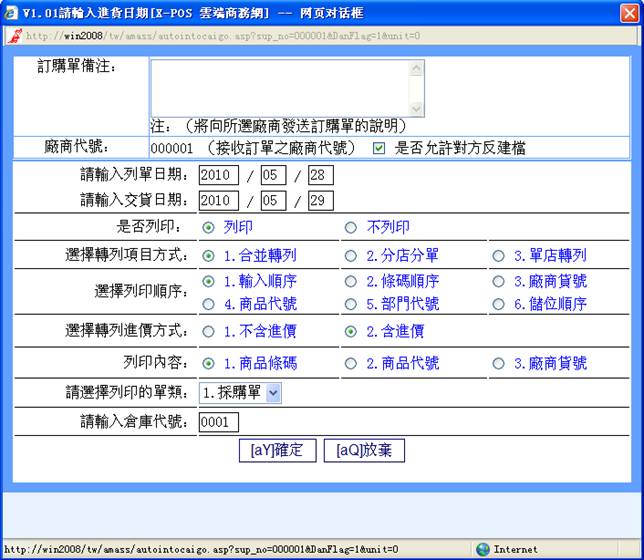Viewport: 644px width, 560px height.
Task: Select the 列印 radio option
Action: tap(208, 227)
